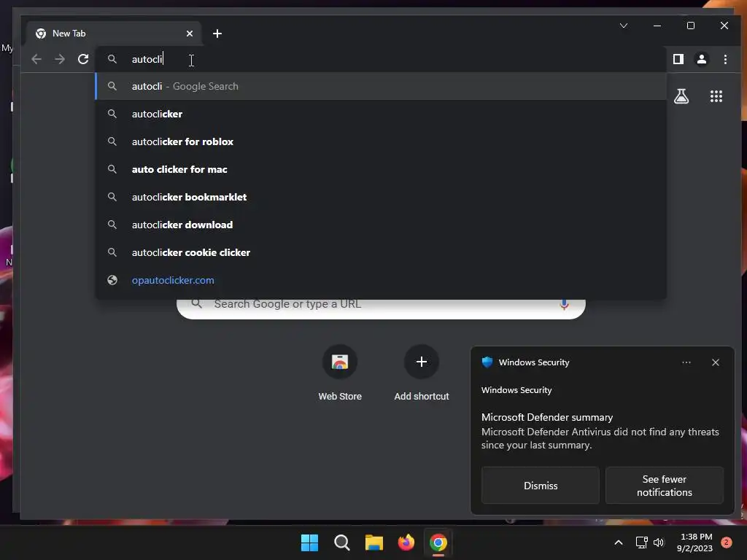The height and width of the screenshot is (560, 747).
Task: Pick 'autoclicker bookmarklet' suggestion
Action: (x=381, y=197)
